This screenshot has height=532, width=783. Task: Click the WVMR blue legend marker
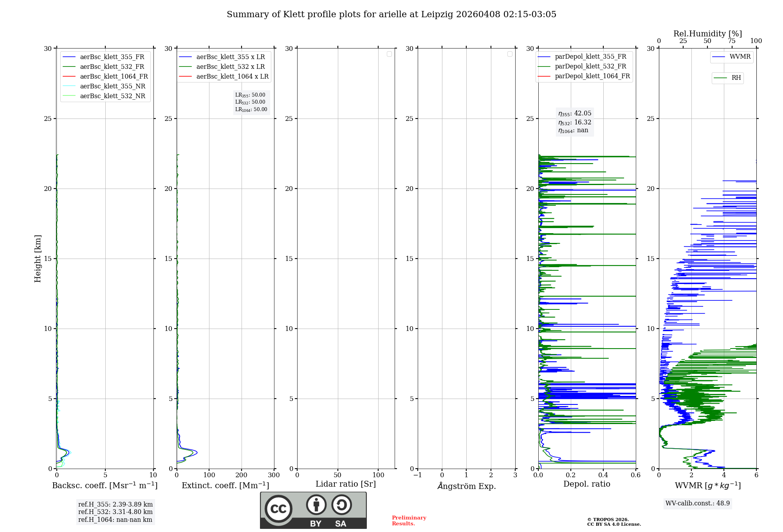click(x=718, y=57)
